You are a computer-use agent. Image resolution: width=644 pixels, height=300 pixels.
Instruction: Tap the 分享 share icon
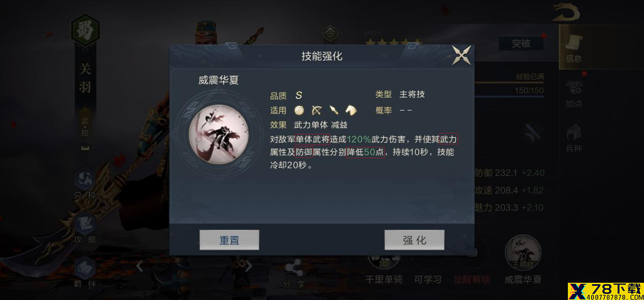click(294, 274)
